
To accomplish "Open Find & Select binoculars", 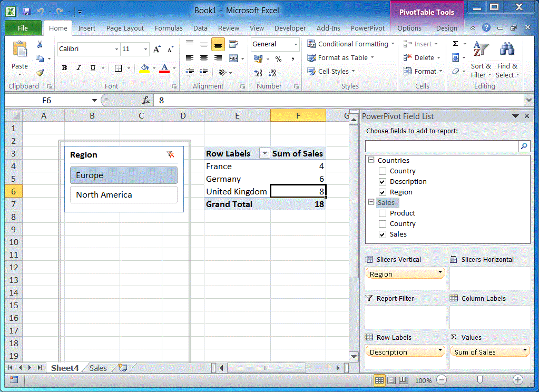I will tap(507, 61).
